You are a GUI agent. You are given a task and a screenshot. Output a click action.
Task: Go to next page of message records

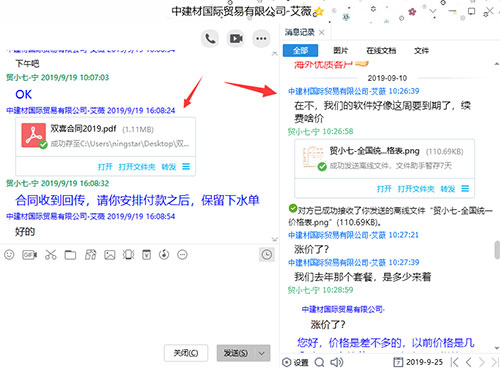(482, 362)
